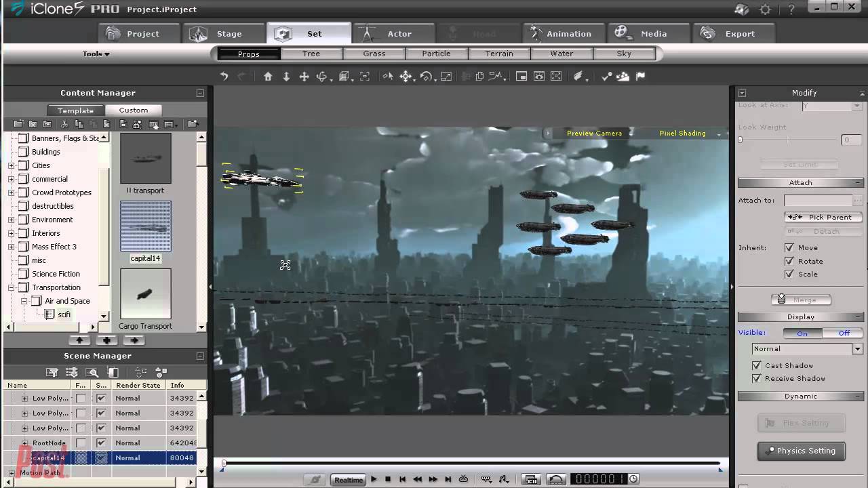Set Visible to Off
Screen dimensions: 868x488
click(x=844, y=333)
